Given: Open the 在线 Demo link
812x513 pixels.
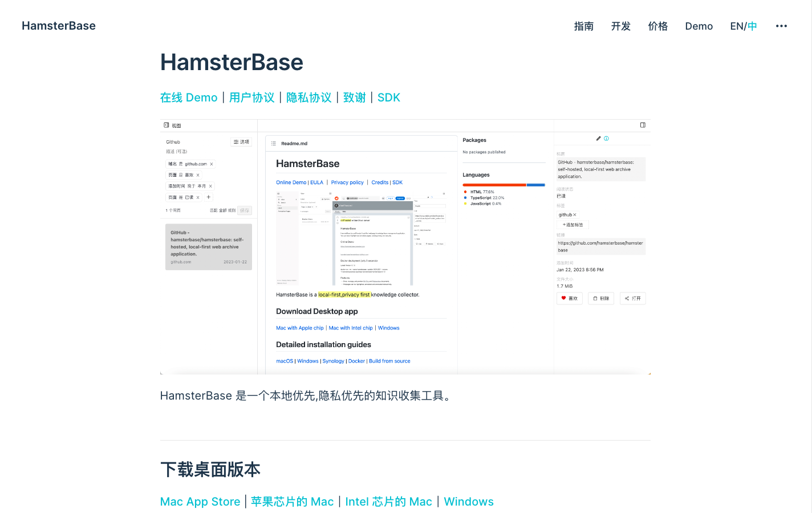Looking at the screenshot, I should pyautogui.click(x=189, y=97).
